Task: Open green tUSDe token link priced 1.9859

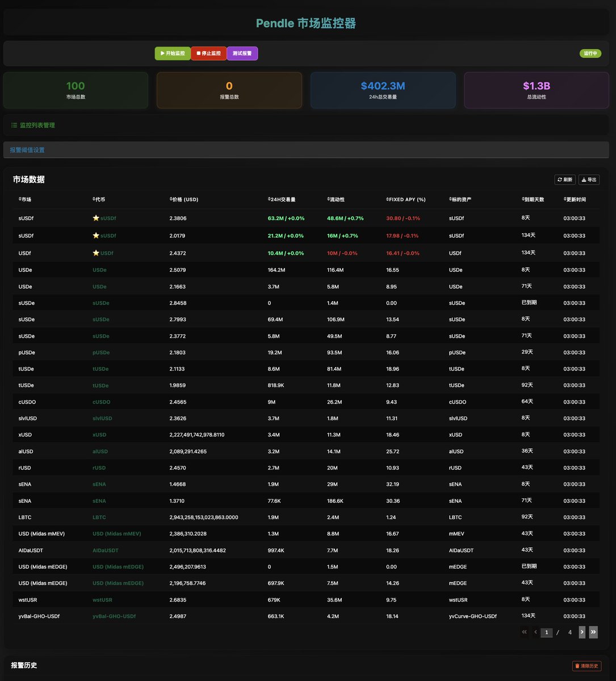Action: tap(100, 385)
